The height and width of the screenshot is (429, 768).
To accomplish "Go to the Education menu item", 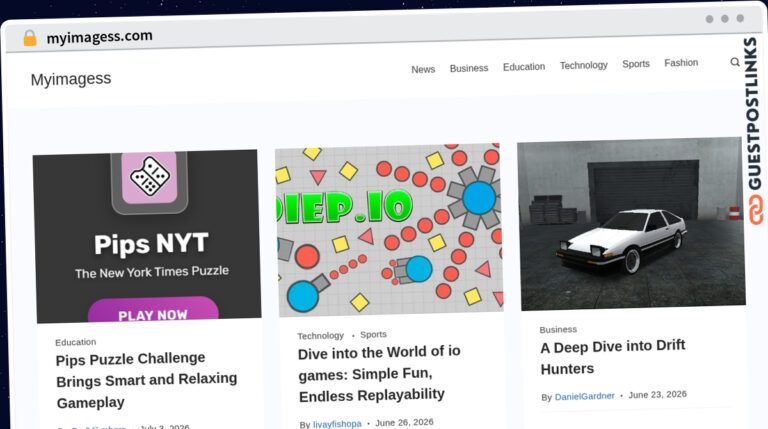I will [x=524, y=67].
